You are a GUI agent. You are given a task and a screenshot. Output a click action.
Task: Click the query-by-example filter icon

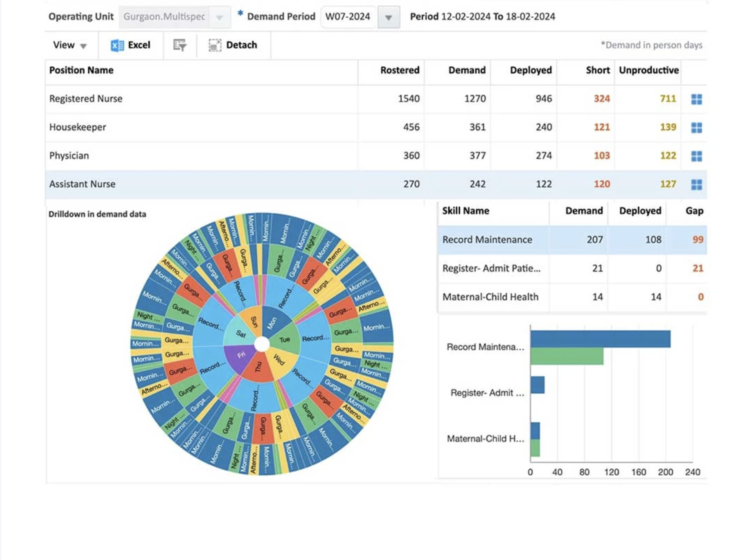tap(179, 45)
